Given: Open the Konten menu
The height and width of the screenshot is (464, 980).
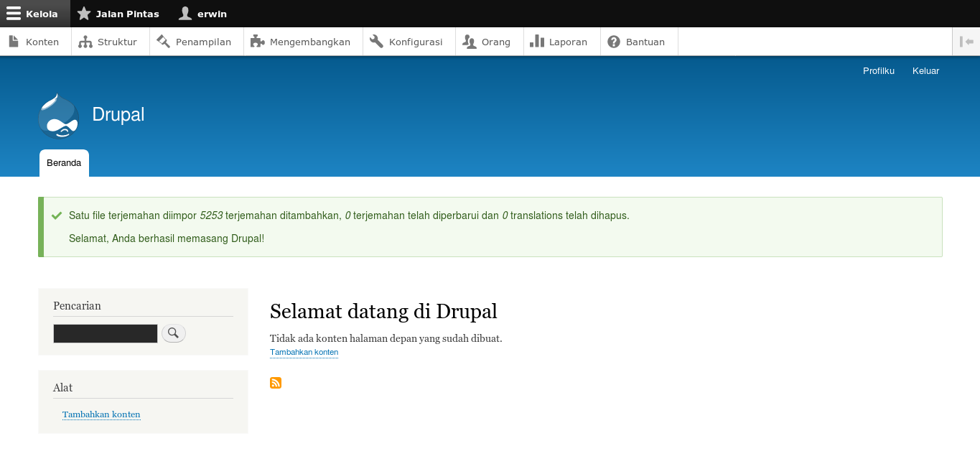Looking at the screenshot, I should pyautogui.click(x=35, y=42).
